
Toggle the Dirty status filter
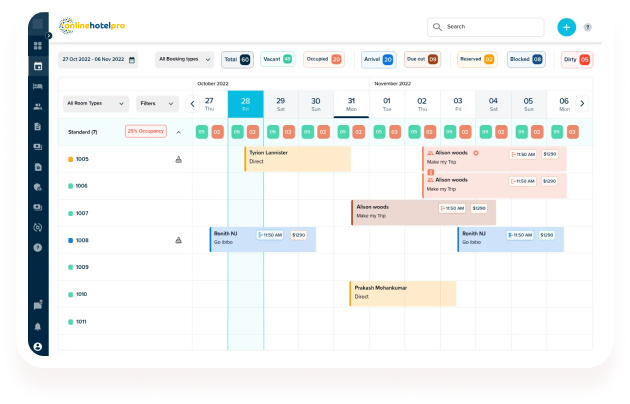(576, 60)
